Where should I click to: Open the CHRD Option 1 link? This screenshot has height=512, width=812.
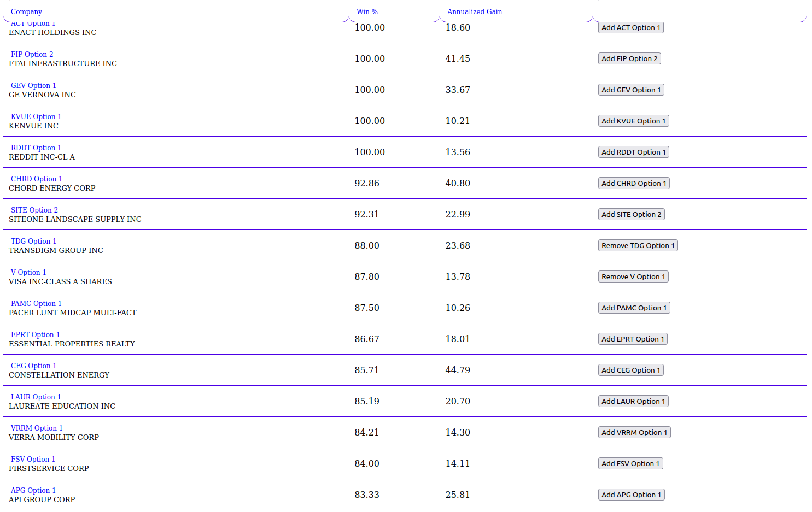pyautogui.click(x=37, y=179)
